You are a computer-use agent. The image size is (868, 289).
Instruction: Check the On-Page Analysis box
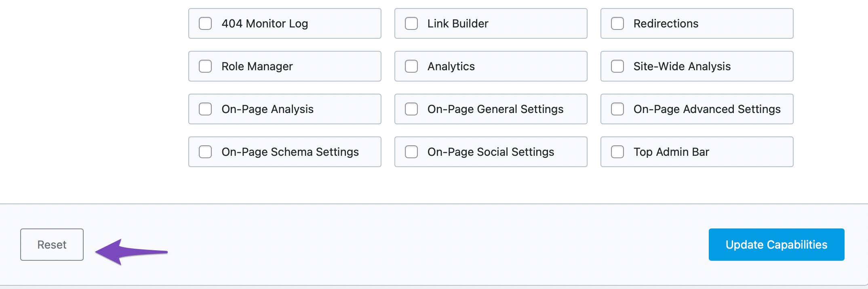tap(205, 109)
